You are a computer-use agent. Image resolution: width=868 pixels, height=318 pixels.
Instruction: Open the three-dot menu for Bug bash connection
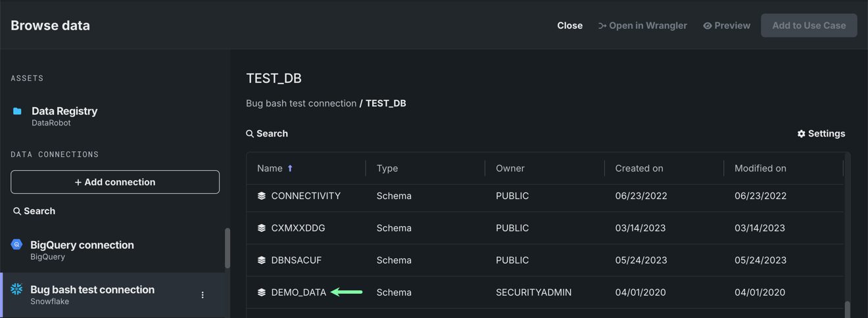203,295
